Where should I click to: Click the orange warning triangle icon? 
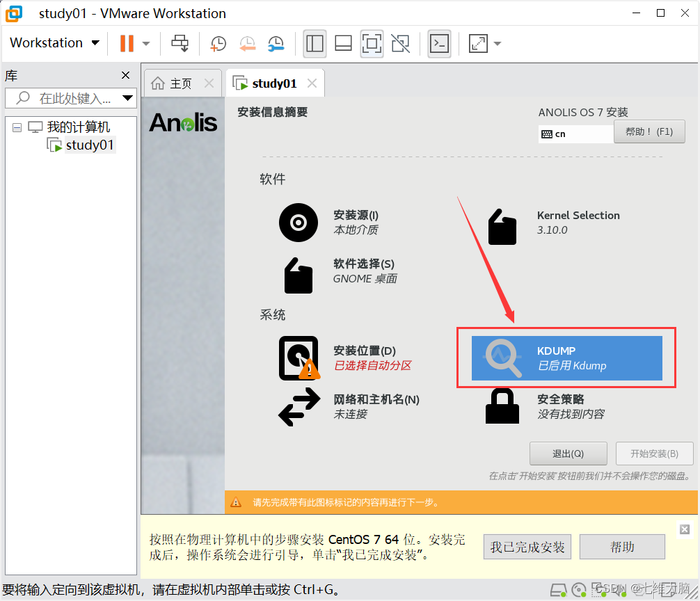coord(236,502)
